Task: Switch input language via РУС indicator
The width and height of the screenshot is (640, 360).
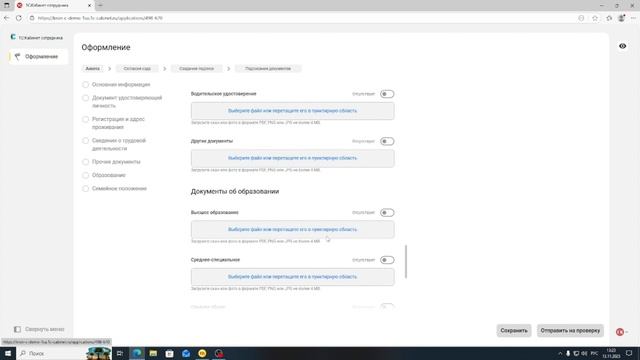Action: [594, 353]
